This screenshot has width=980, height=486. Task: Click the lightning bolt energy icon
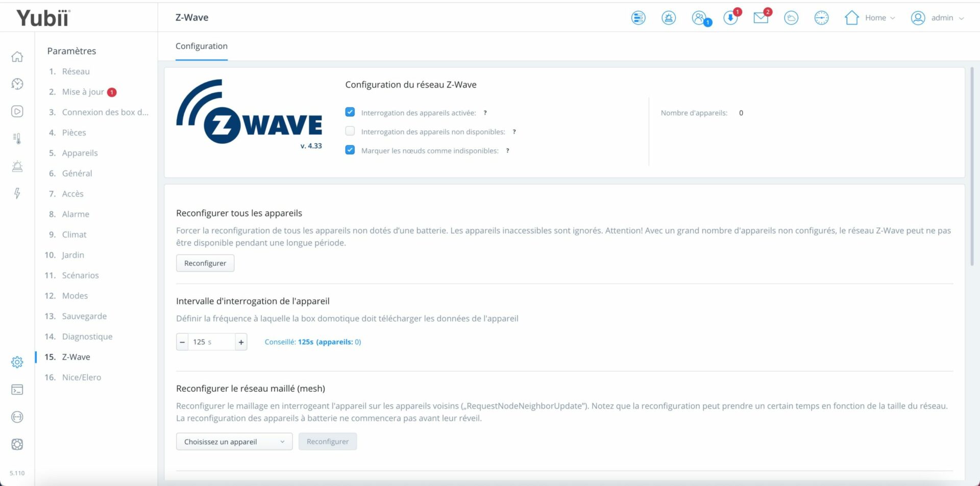click(17, 193)
